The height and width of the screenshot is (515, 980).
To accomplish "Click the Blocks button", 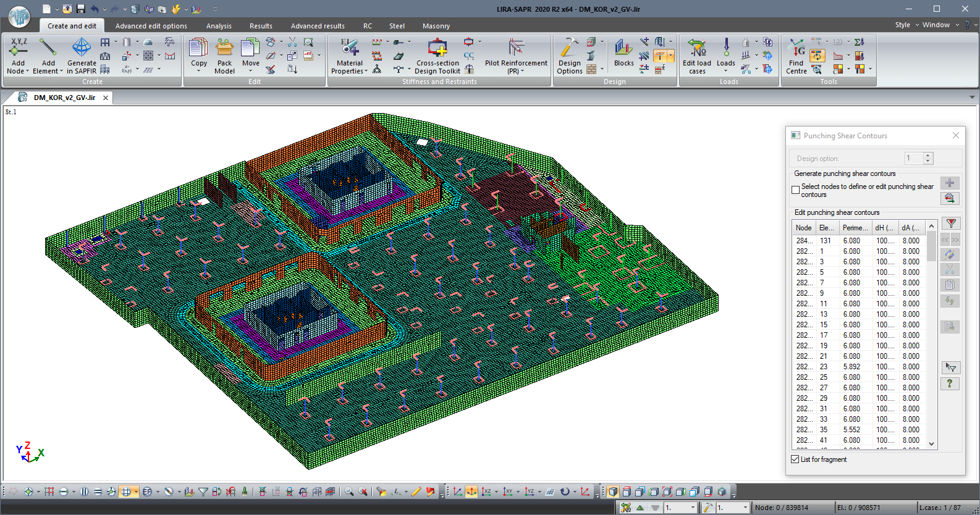I will (623, 53).
